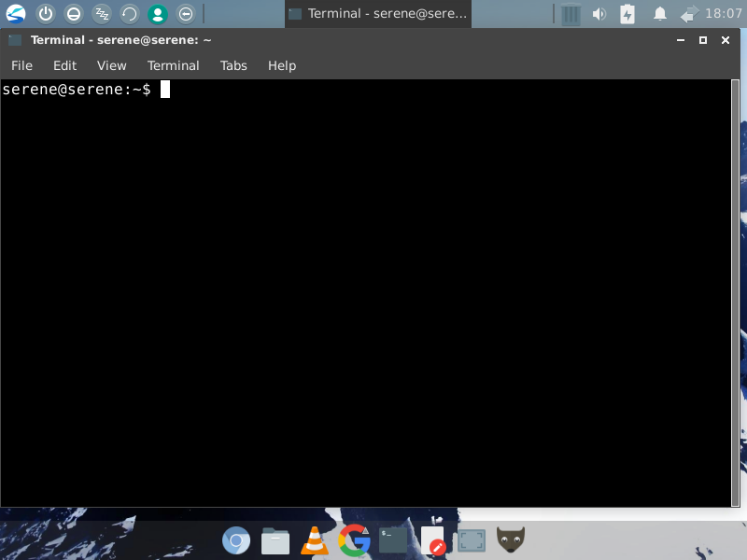Click the lock screen panel icon
This screenshot has height=560, width=747.
coord(74,14)
